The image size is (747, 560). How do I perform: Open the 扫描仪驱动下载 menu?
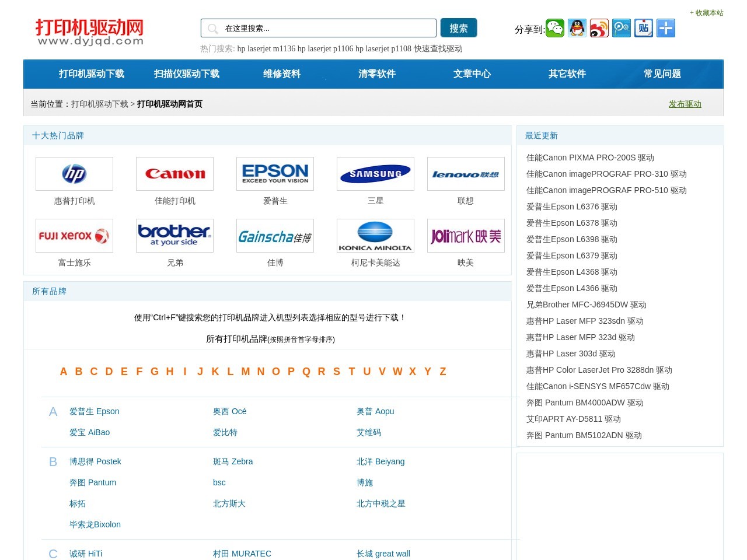[x=187, y=74]
